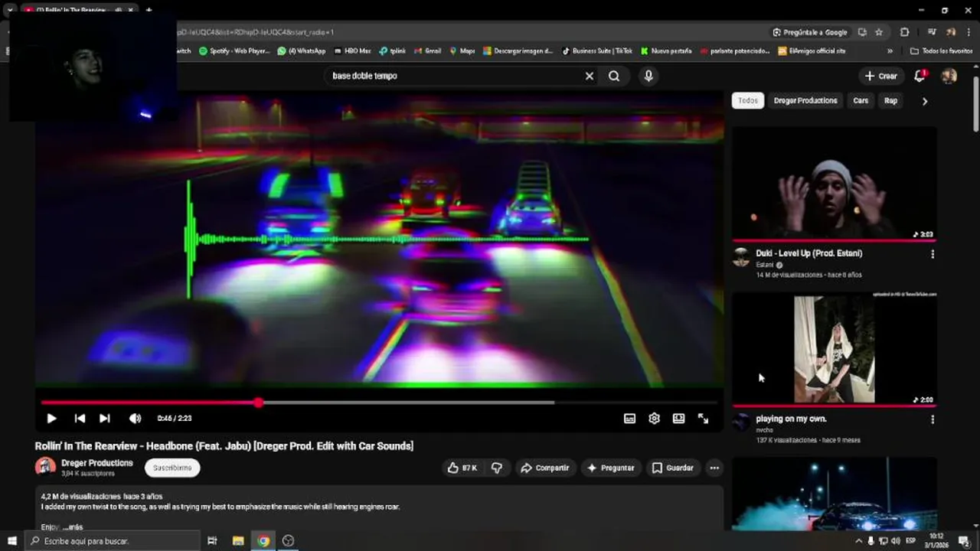Image resolution: width=980 pixels, height=551 pixels.
Task: Enter fullscreen mode on the video
Action: click(x=703, y=419)
